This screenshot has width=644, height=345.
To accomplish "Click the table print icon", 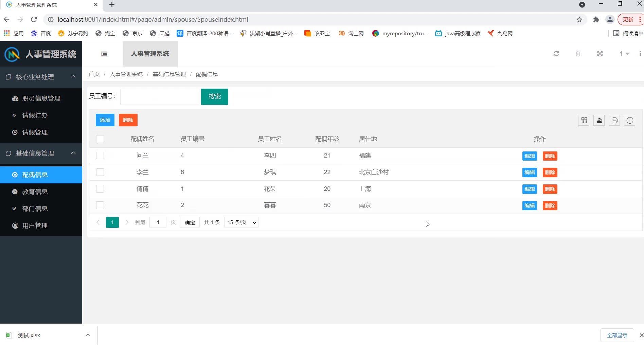I will (x=614, y=120).
